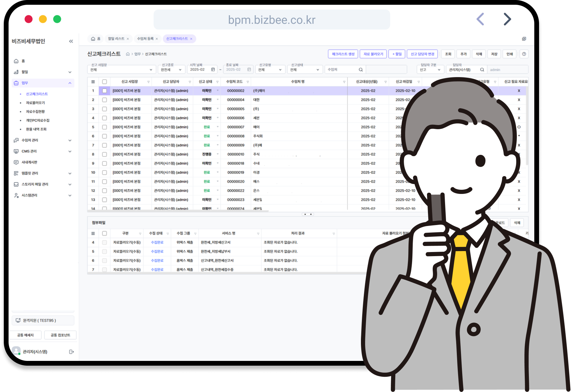
Task: Click the 담당자 search magnifier icon
Action: coord(482,70)
